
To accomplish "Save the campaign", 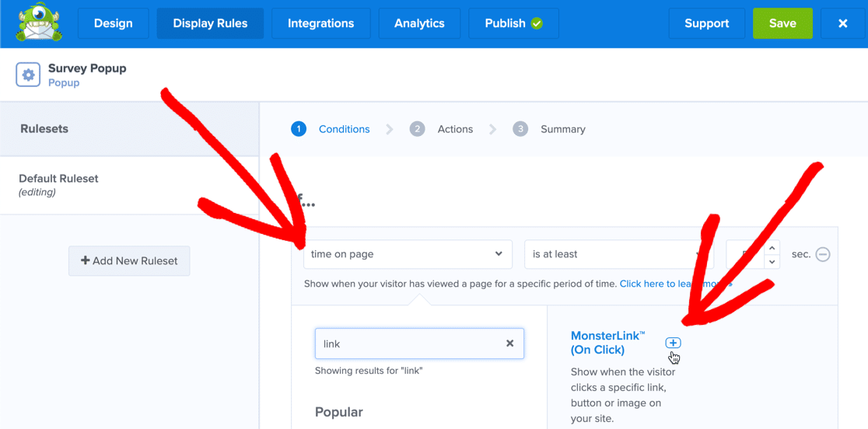I will 782,23.
